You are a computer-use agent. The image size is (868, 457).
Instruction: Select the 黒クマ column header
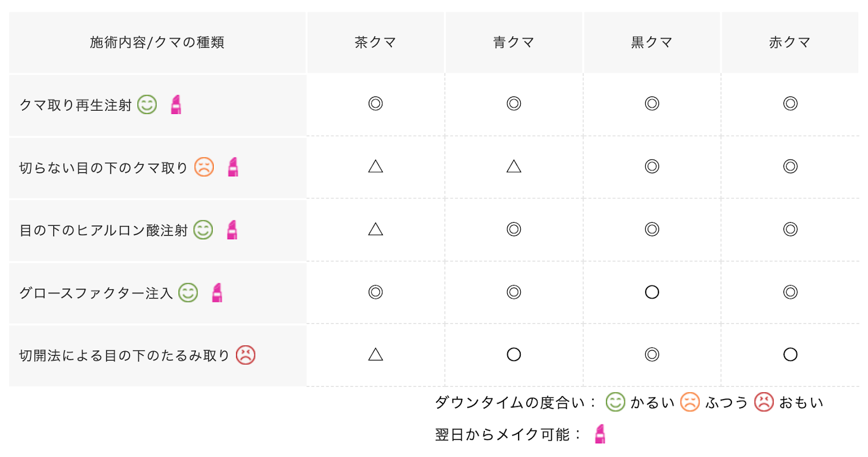652,42
